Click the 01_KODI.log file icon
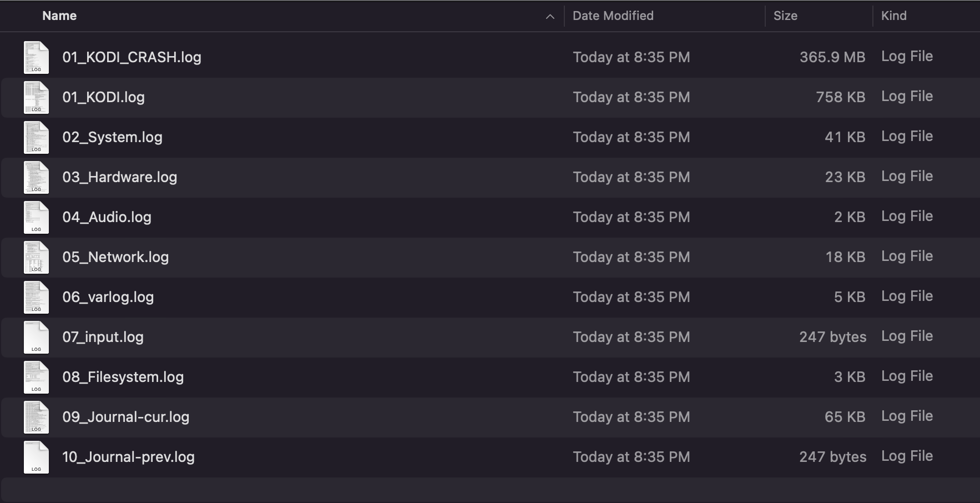This screenshot has width=980, height=503. tap(36, 98)
